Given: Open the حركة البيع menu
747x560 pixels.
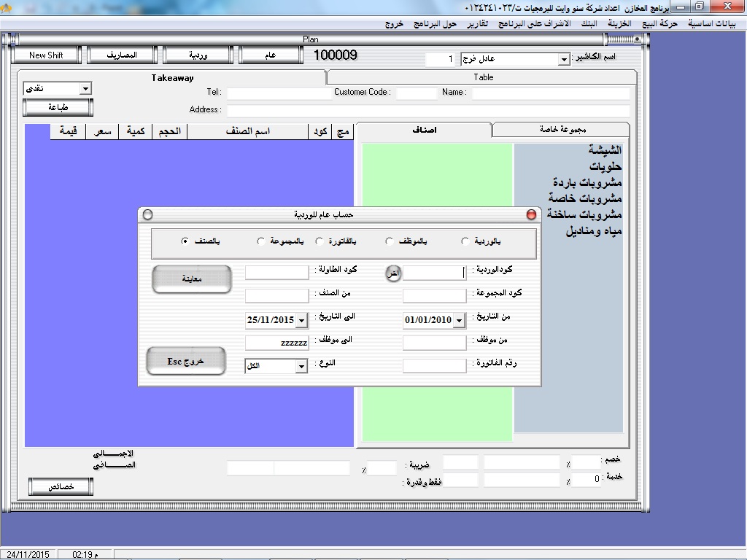Looking at the screenshot, I should [657, 23].
